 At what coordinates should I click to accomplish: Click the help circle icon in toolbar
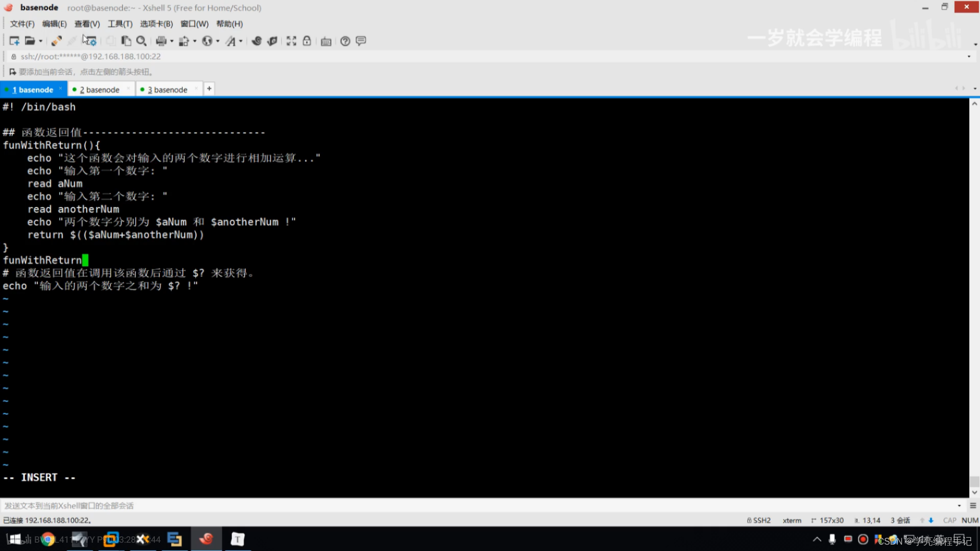(x=344, y=42)
